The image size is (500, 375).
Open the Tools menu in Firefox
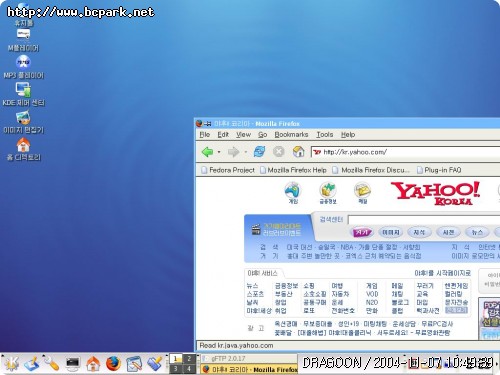[325, 135]
